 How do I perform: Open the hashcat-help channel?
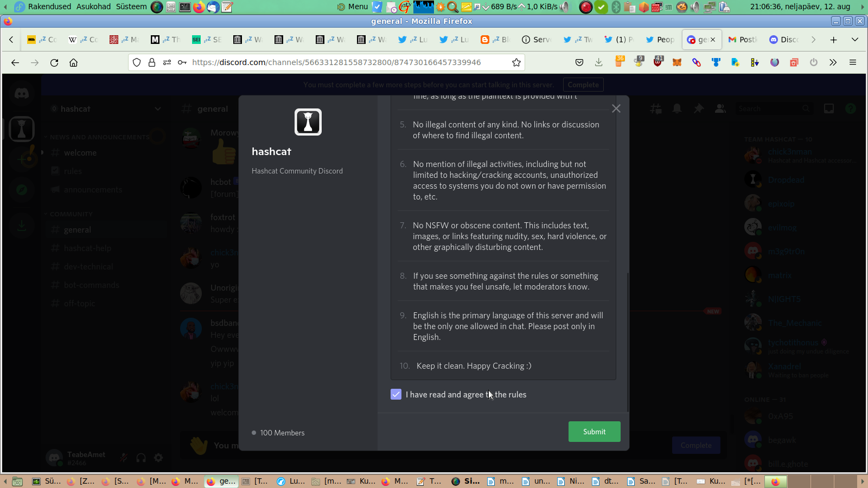[x=106, y=248]
